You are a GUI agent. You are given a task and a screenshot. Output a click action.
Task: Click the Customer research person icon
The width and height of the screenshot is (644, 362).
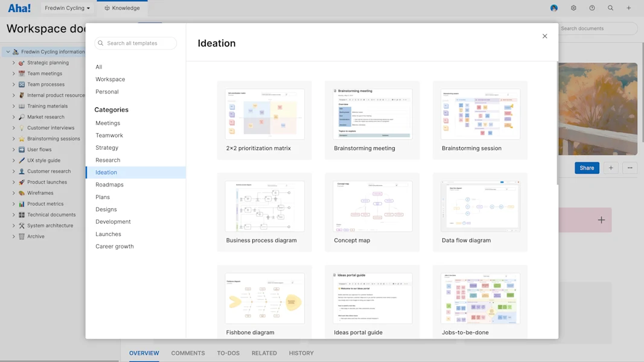click(x=22, y=171)
